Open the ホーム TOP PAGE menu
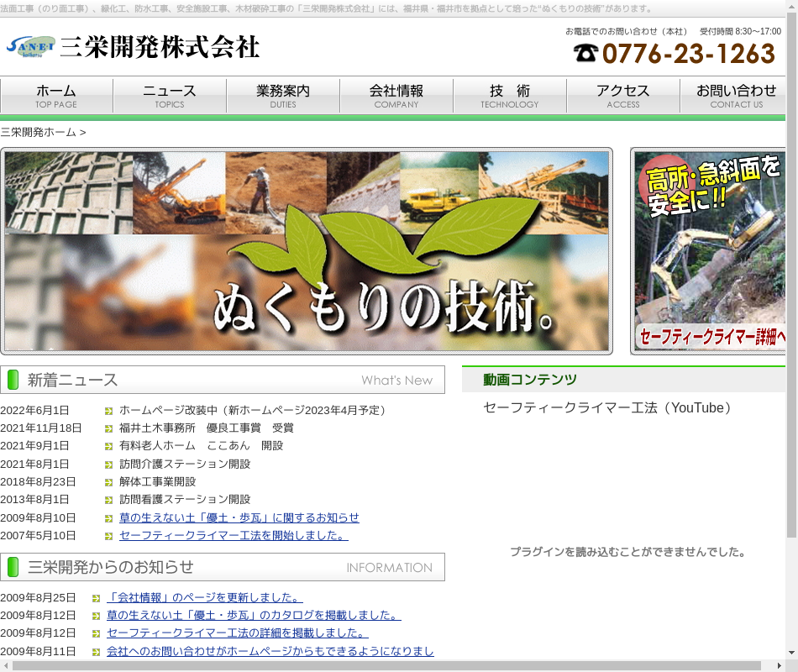This screenshot has height=672, width=798. click(56, 96)
